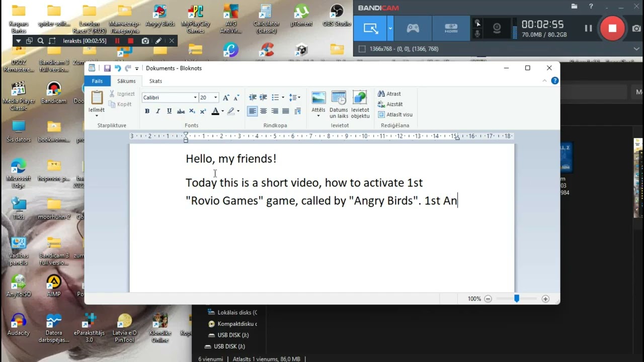Click the left indent marker on the ruler
Image resolution: width=644 pixels, height=362 pixels.
tap(186, 140)
